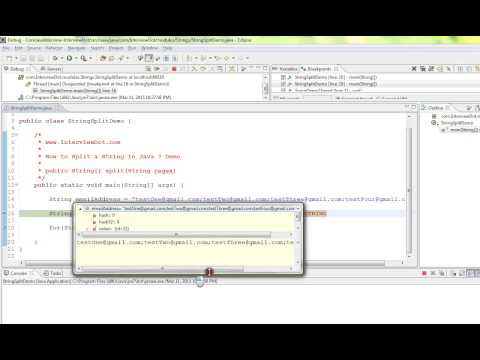
Task: Click the Show Breakpoints icon in Breakpoints toolbar
Action: tap(431, 69)
